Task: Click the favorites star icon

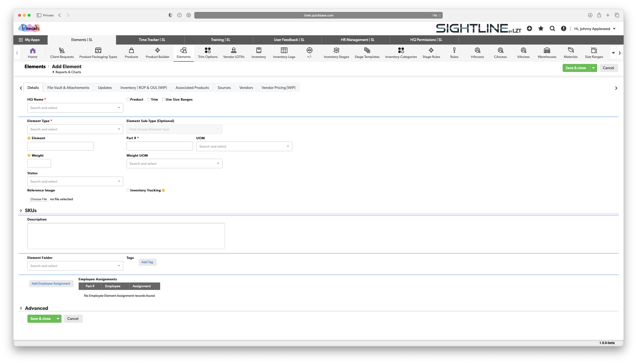Action: pos(541,29)
